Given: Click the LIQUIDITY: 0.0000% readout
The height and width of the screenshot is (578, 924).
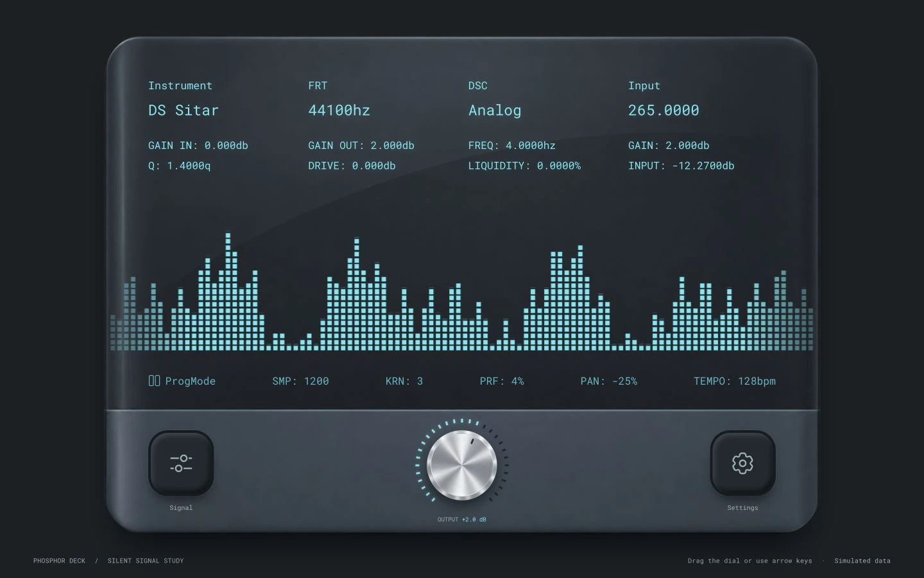Looking at the screenshot, I should click(x=524, y=166).
